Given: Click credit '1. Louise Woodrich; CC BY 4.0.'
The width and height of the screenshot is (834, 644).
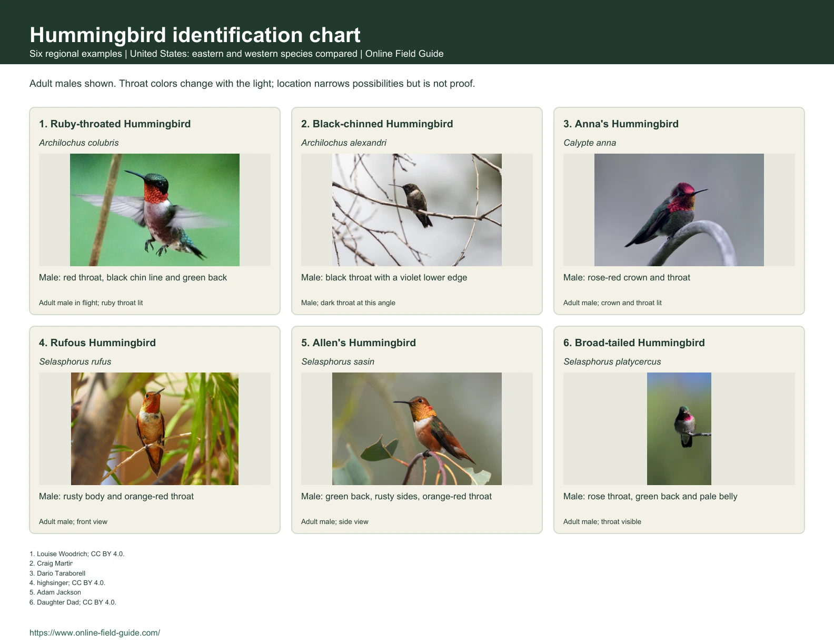Looking at the screenshot, I should click(77, 554).
